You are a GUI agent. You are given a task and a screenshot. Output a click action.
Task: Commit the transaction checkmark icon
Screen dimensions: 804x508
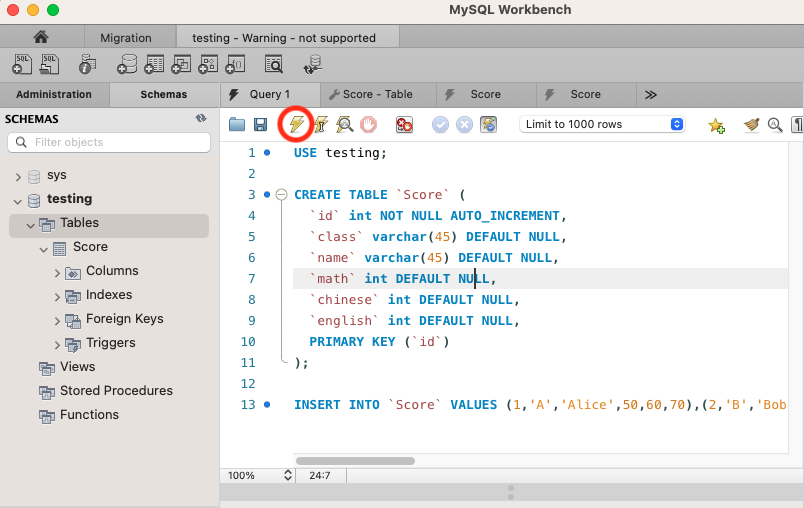[440, 125]
